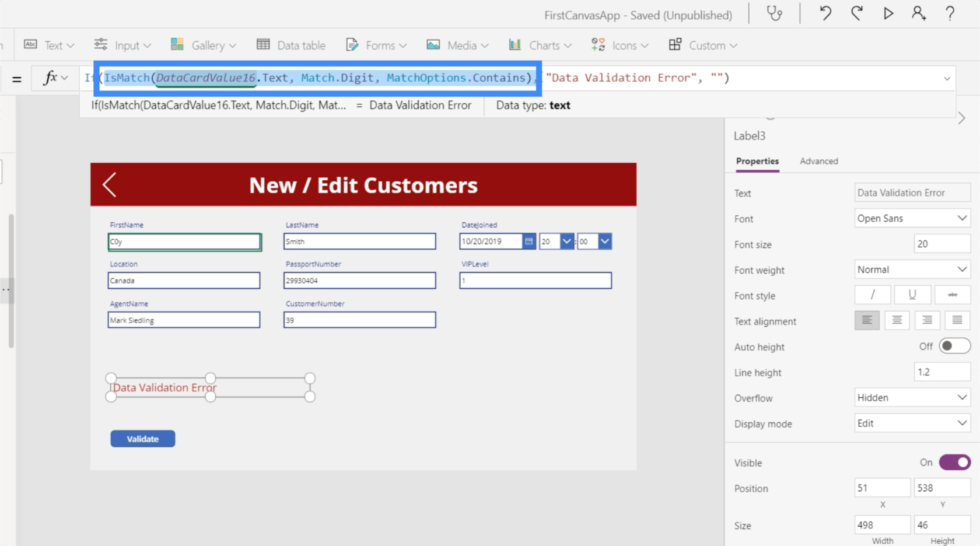Click the left pane vertical scrollbar

[11, 280]
